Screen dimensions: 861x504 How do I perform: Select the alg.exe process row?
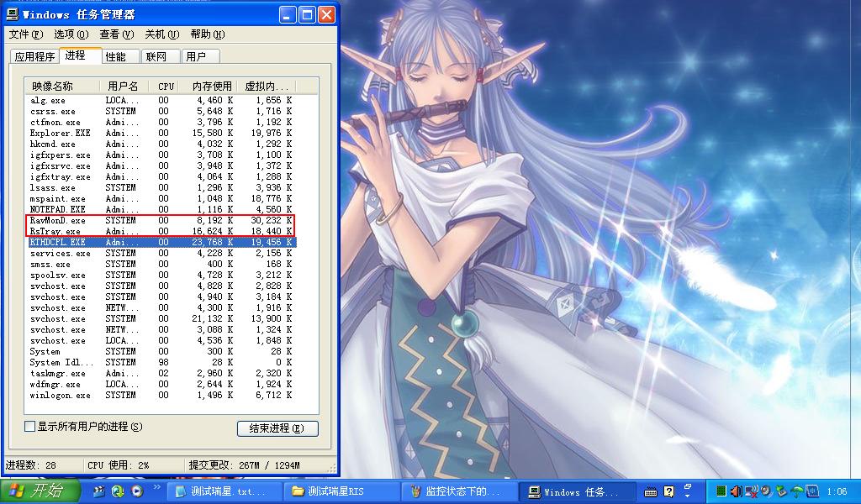tap(162, 100)
